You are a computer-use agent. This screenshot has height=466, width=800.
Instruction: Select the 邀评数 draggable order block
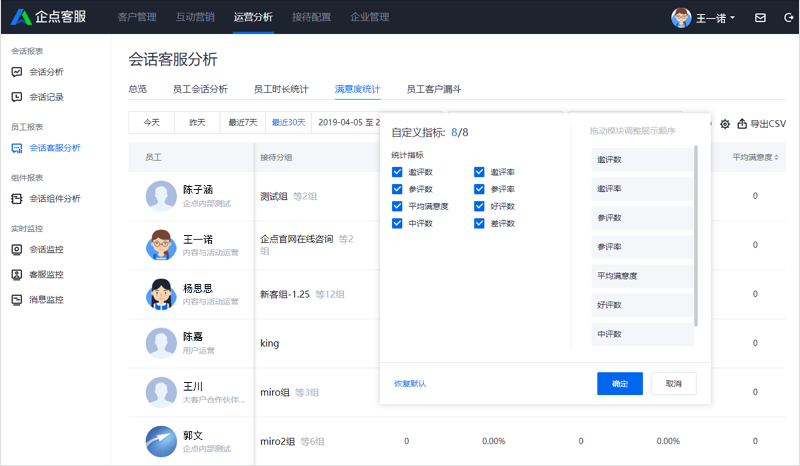(x=642, y=160)
